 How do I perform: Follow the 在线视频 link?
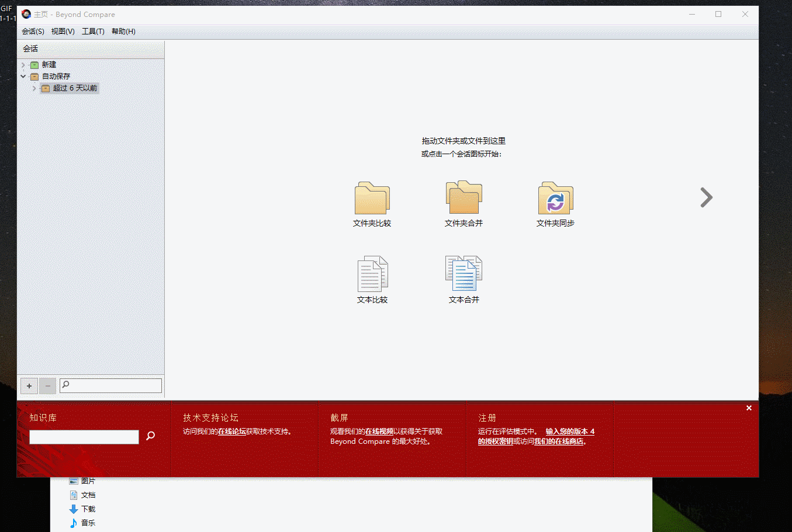pos(379,432)
